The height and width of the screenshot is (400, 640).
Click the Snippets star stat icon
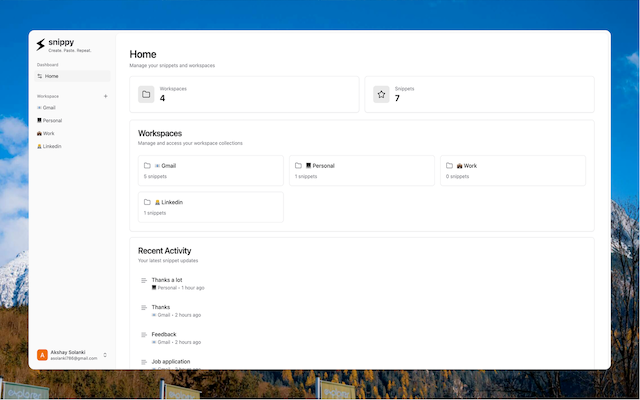click(x=381, y=94)
